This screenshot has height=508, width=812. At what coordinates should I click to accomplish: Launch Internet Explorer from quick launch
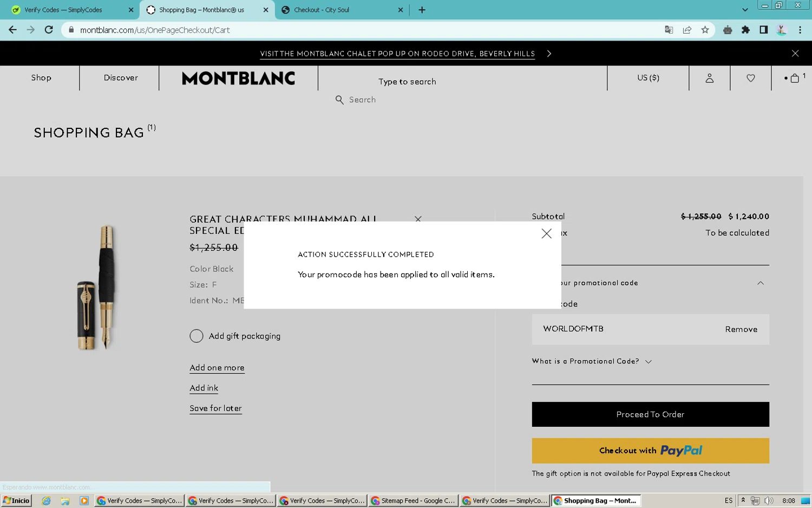click(46, 500)
